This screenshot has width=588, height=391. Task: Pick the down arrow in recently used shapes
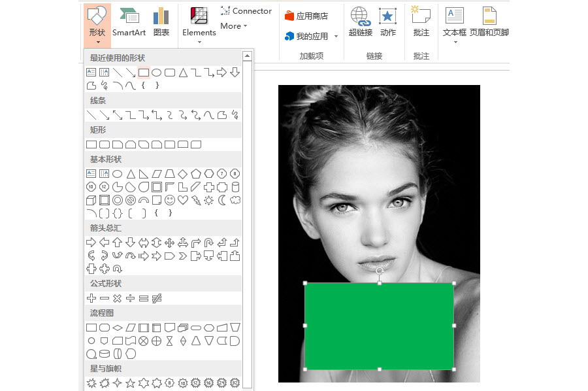click(235, 72)
